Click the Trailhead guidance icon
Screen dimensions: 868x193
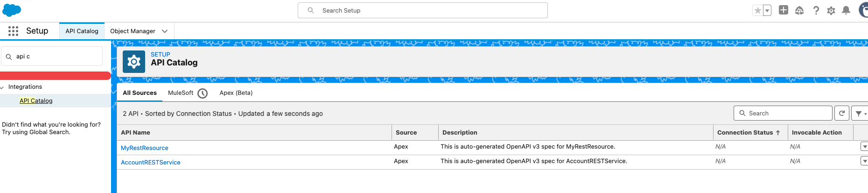tap(799, 10)
